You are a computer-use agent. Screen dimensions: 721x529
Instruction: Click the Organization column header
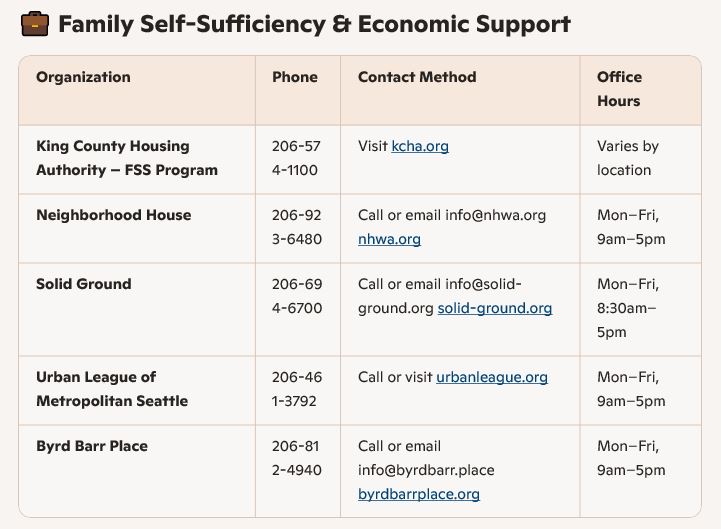(83, 77)
